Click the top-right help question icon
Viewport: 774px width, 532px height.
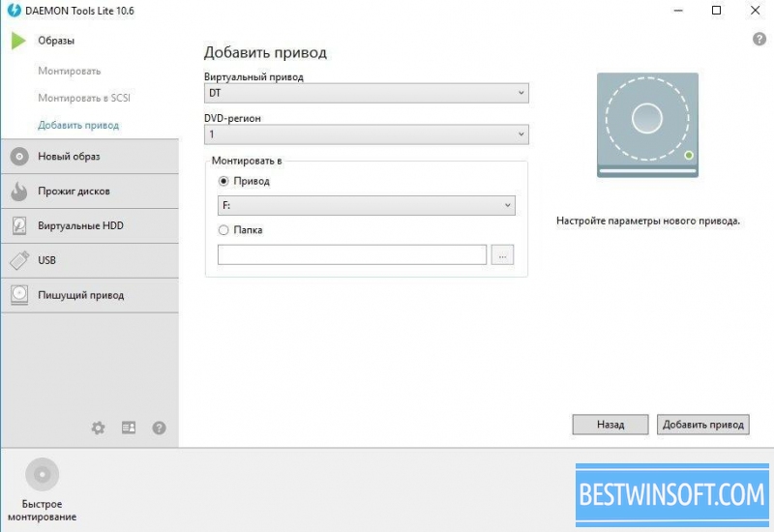(759, 39)
